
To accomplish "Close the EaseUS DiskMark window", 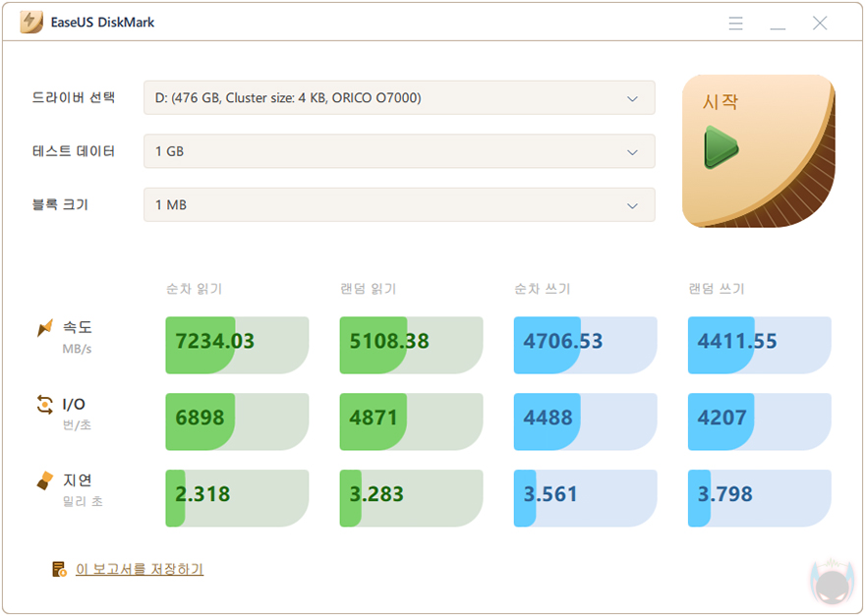I will [820, 23].
